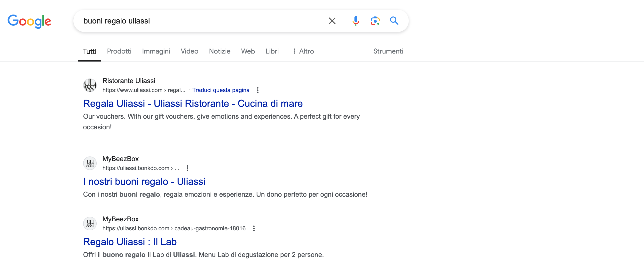Open Google Lens image search icon
This screenshot has height=272, width=644.
click(x=375, y=21)
